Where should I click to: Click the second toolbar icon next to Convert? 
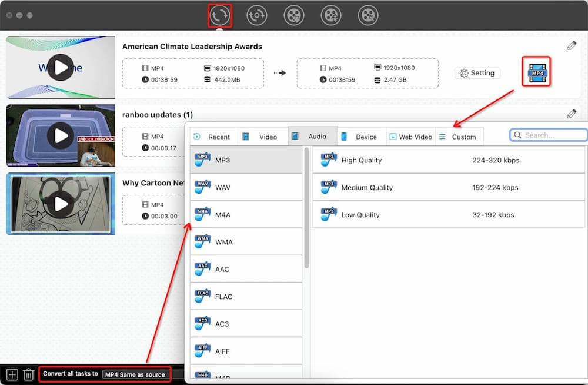click(x=257, y=15)
